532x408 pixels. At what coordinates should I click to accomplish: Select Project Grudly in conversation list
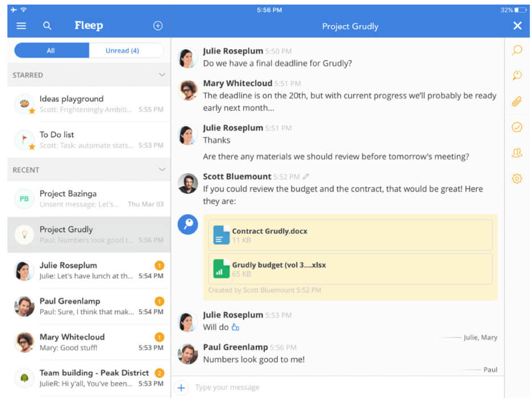click(89, 235)
